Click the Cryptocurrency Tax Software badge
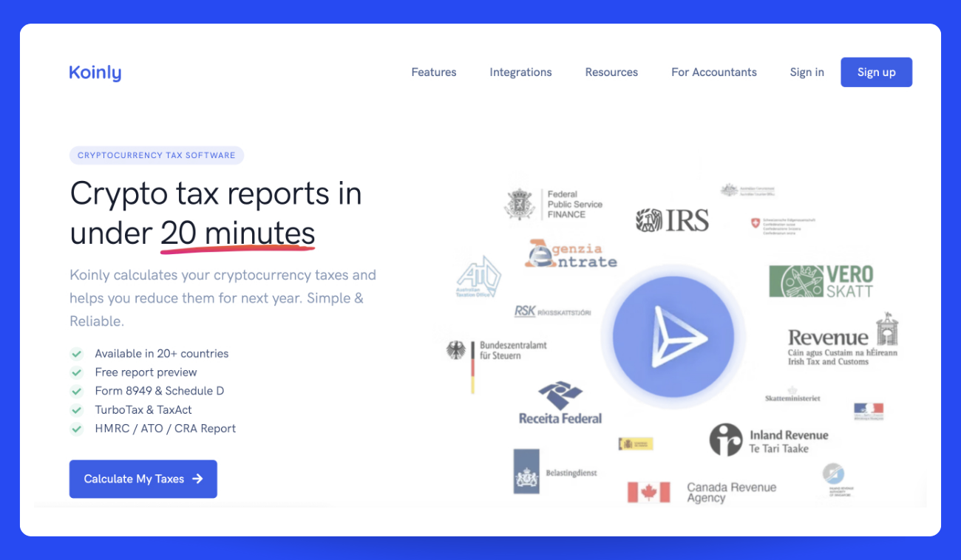961x560 pixels. click(157, 155)
